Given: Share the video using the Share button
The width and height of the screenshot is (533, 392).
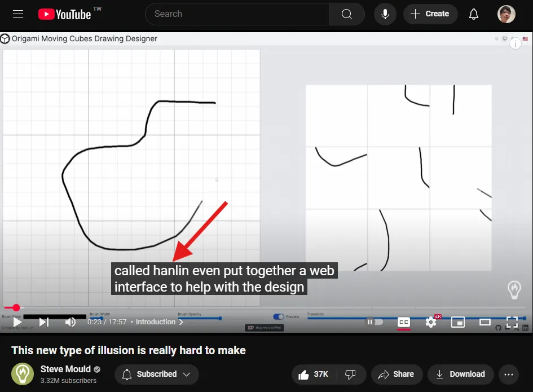Looking at the screenshot, I should [x=397, y=374].
